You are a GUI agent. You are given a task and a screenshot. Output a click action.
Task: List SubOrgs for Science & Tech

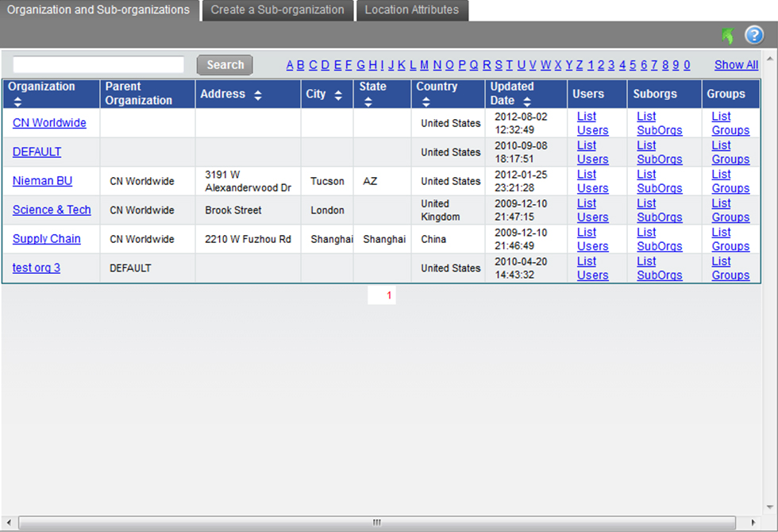pos(659,210)
